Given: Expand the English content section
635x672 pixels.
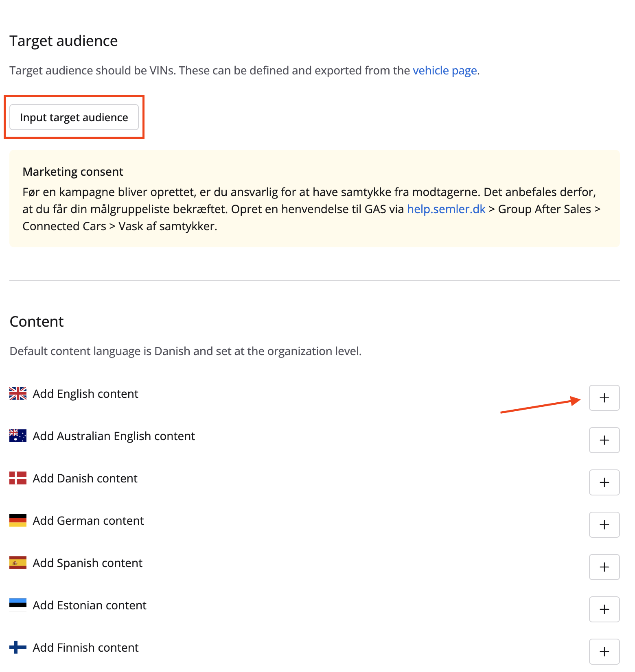Looking at the screenshot, I should (x=604, y=398).
